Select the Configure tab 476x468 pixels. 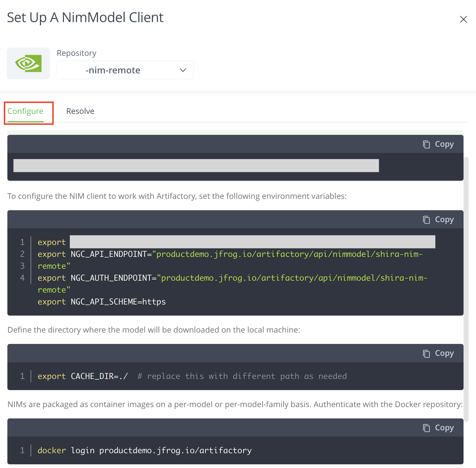tap(25, 111)
